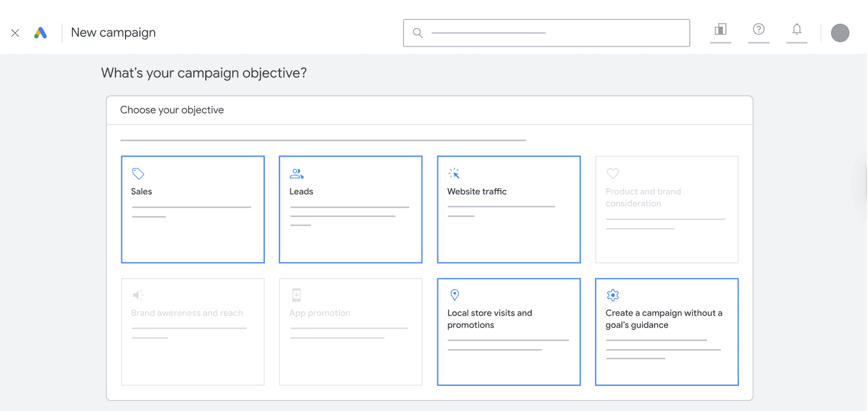Open the help question mark icon
Image resolution: width=868 pixels, height=411 pixels.
pyautogui.click(x=759, y=30)
